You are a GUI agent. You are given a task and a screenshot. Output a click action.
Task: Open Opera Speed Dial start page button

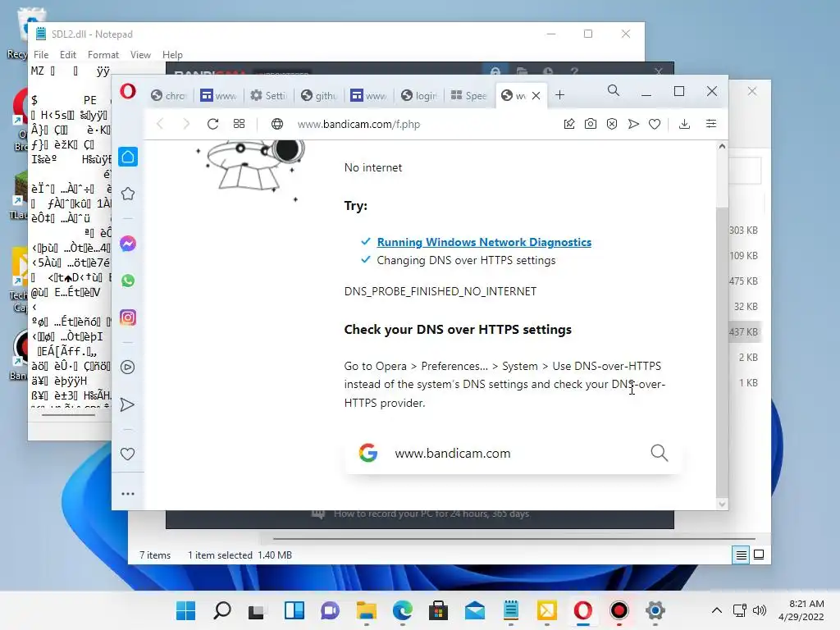point(239,124)
